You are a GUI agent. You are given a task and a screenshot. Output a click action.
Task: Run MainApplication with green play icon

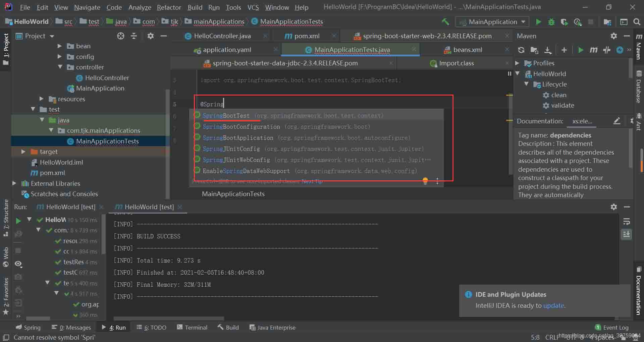[538, 22]
